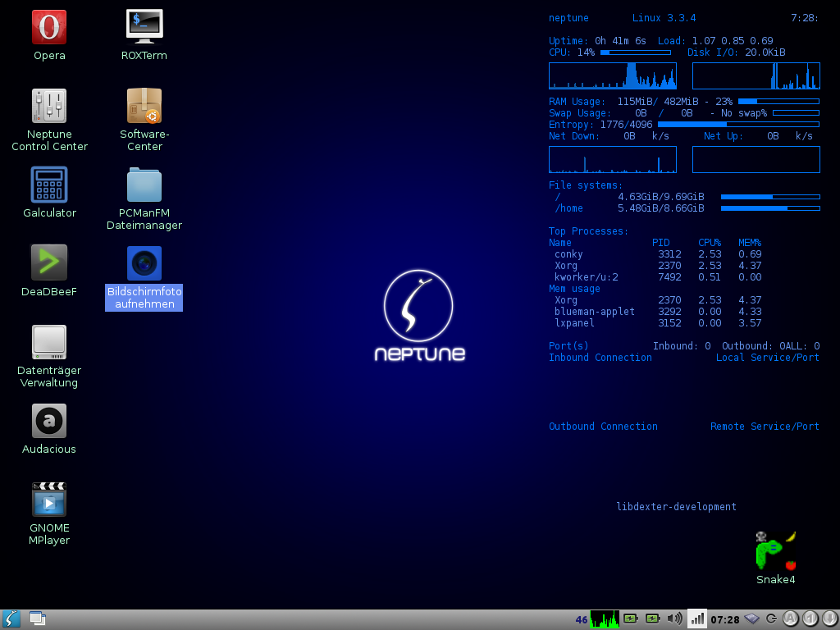Open the Opera browser icon
The image size is (840, 630).
(49, 27)
